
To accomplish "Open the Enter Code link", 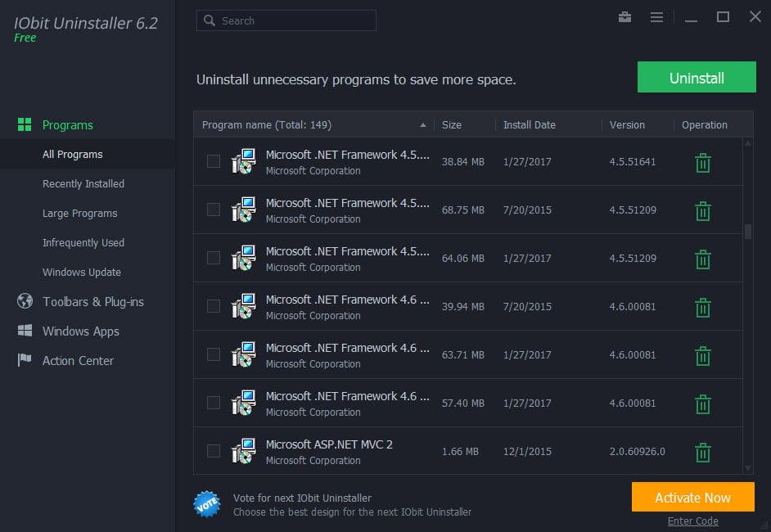I will click(x=692, y=521).
